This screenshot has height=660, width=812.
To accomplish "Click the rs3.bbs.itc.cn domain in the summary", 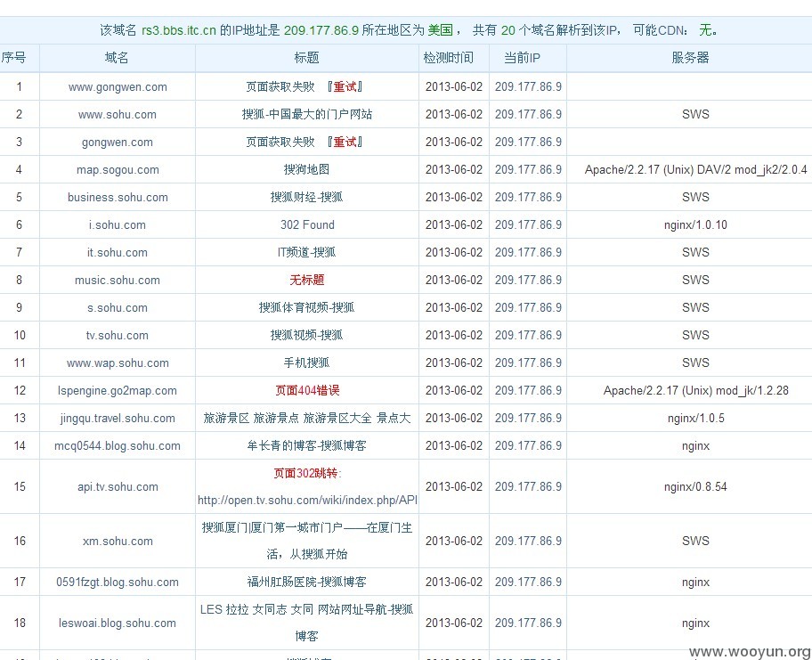I will (x=179, y=30).
